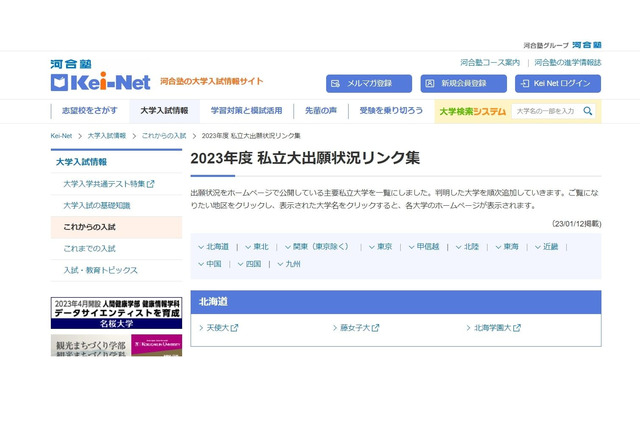This screenshot has height=426, width=640.
Task: Jump to 東北 region anchor
Action: pos(257,247)
